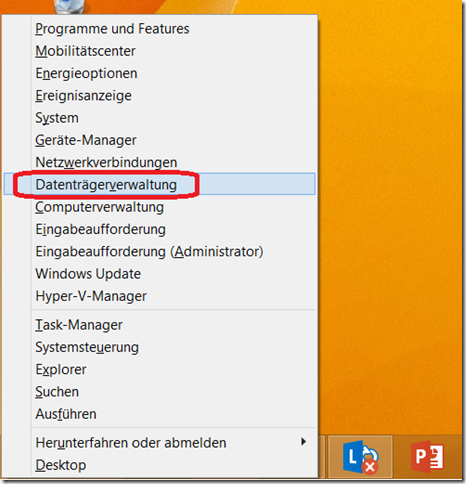
Task: Open Programme und Features
Action: coord(159,29)
